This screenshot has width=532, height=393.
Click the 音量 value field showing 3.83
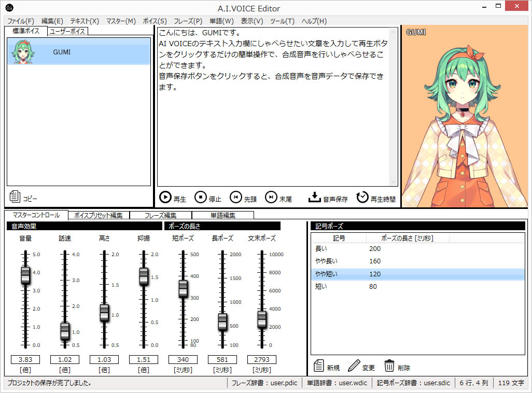[x=25, y=359]
